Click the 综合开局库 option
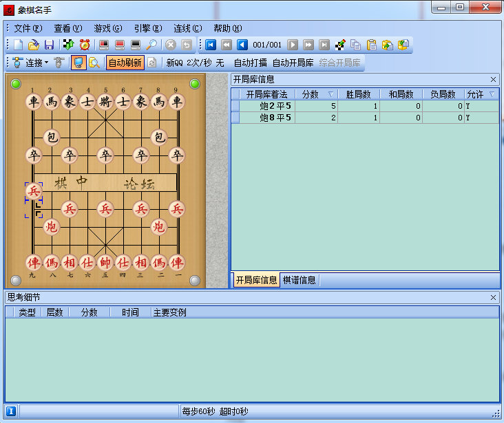504x423 pixels. point(339,63)
